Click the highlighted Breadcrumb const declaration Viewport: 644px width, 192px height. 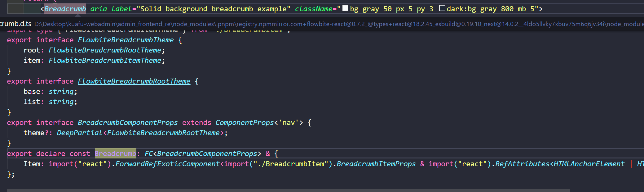tap(115, 154)
